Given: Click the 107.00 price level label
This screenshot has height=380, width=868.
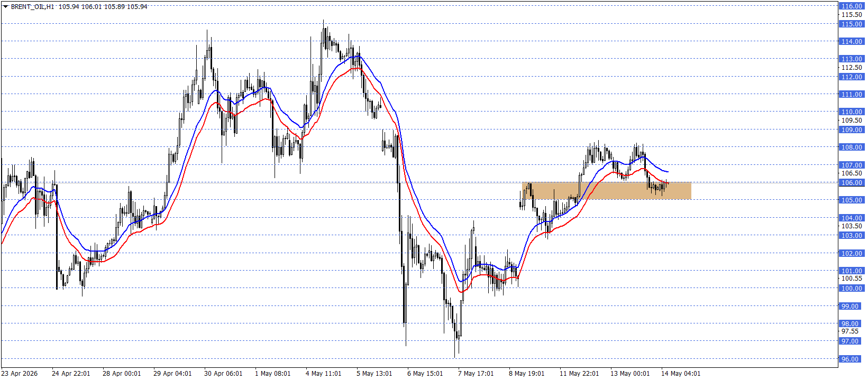Looking at the screenshot, I should coord(852,165).
